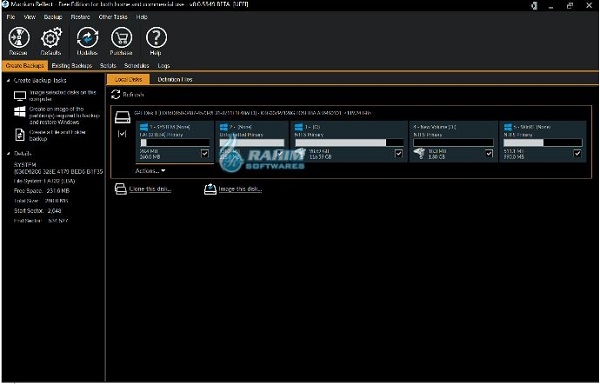Uncheck partition 1 SYSTEM checkbox
This screenshot has width=600, height=384.
pyautogui.click(x=205, y=153)
